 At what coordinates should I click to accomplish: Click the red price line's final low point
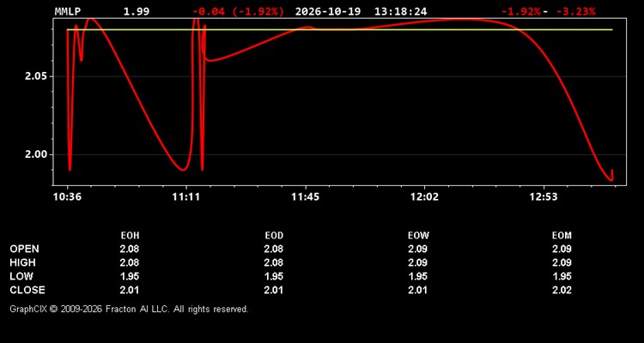click(x=611, y=179)
